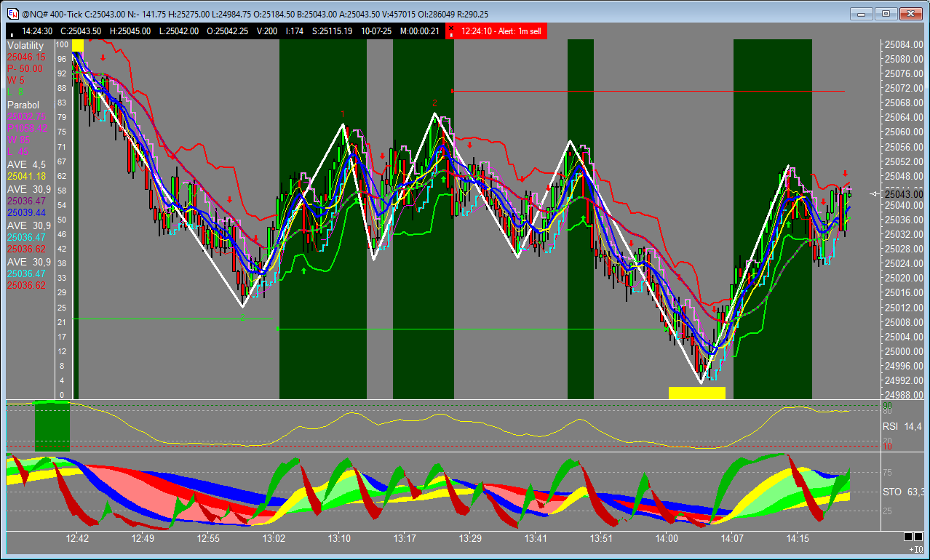This screenshot has height=560, width=930.
Task: Click the current price marker 25043.00
Action: point(904,193)
